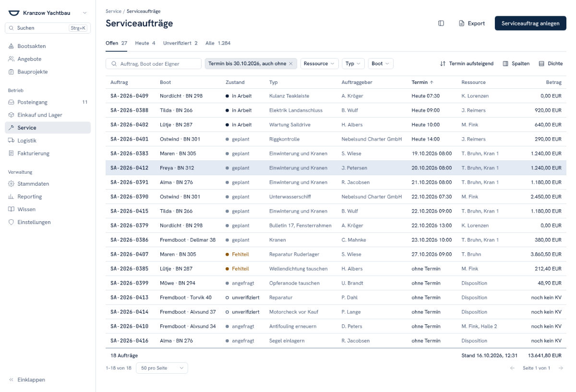Click type Bulletin 17, Fensterrahmen

point(300,226)
